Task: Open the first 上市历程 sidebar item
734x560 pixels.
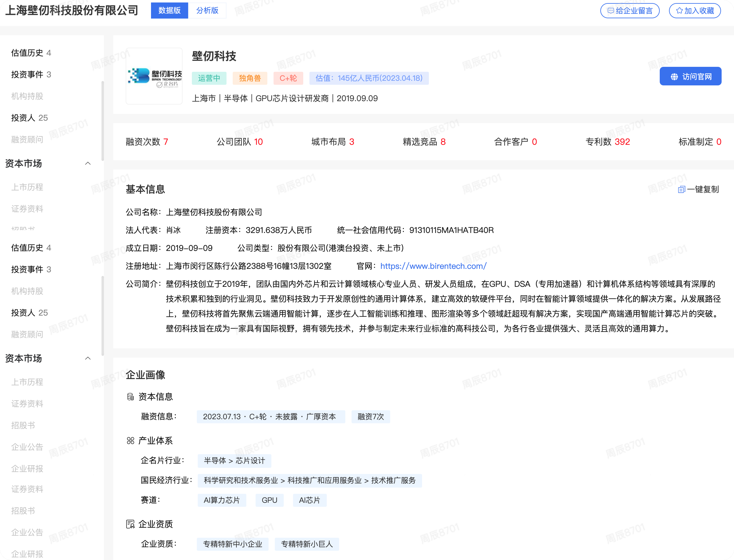Action: 27,187
